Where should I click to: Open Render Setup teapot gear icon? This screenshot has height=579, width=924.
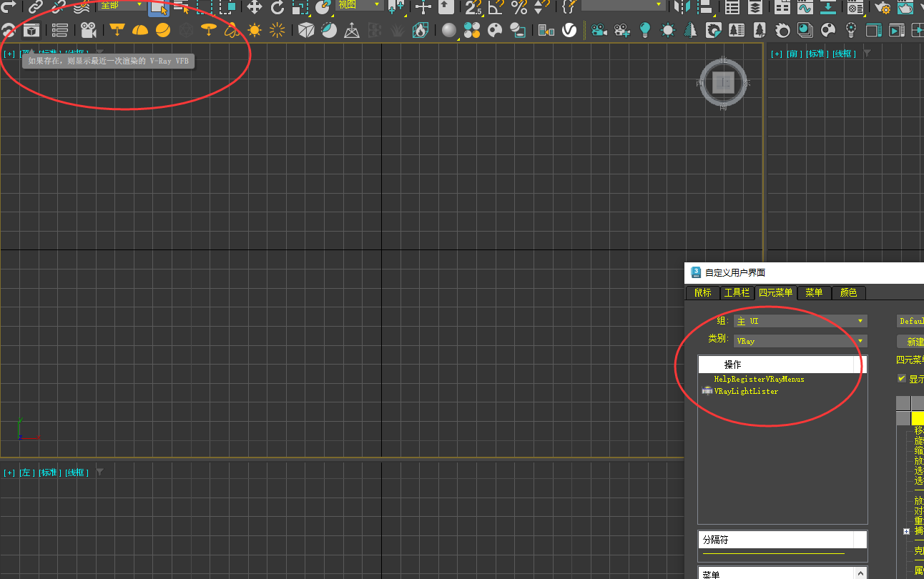tap(883, 7)
